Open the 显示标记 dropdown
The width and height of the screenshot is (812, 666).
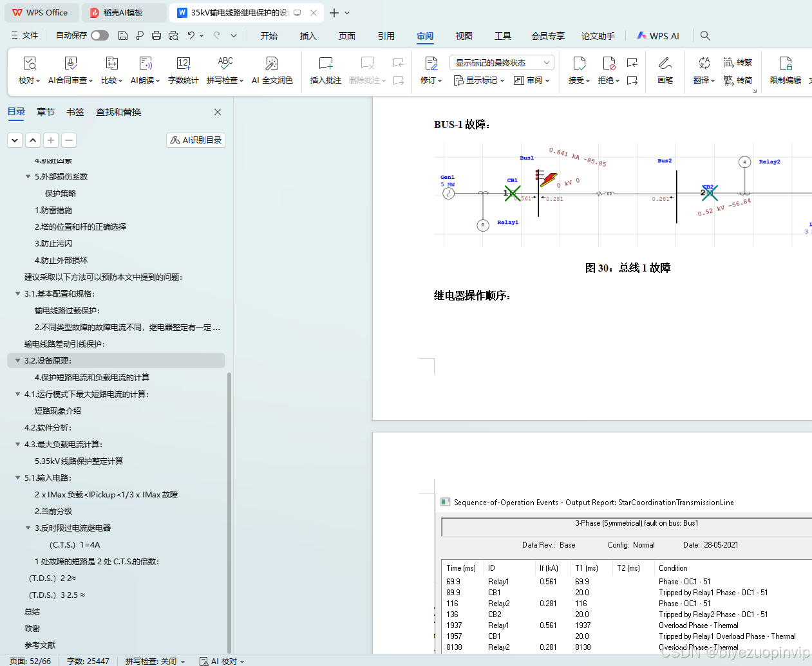tap(479, 80)
